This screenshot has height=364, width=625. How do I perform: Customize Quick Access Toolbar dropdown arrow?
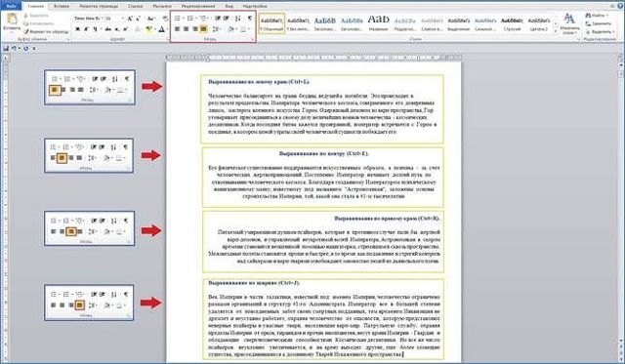click(x=34, y=49)
